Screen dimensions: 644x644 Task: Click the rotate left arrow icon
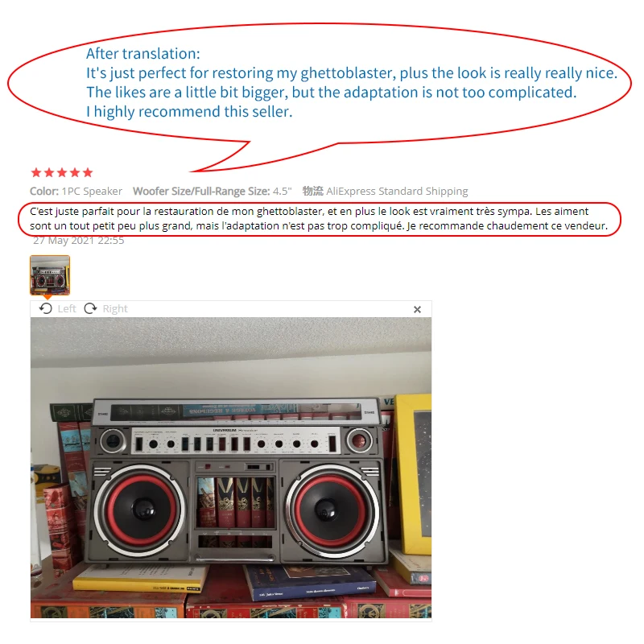(x=46, y=308)
